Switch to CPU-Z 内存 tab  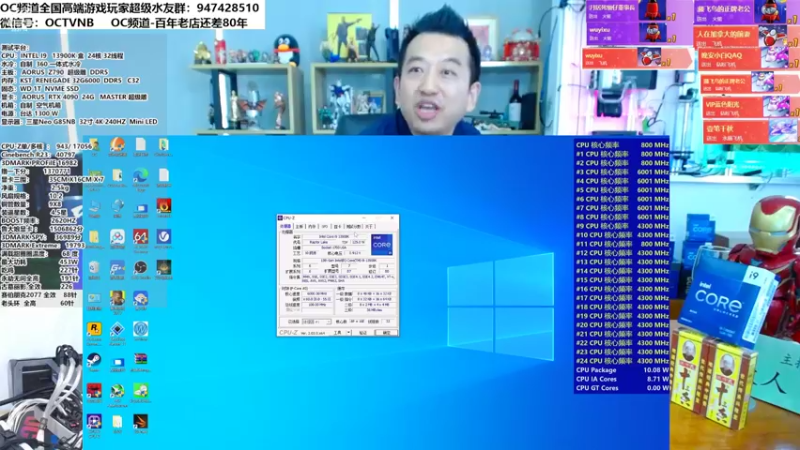(x=312, y=227)
